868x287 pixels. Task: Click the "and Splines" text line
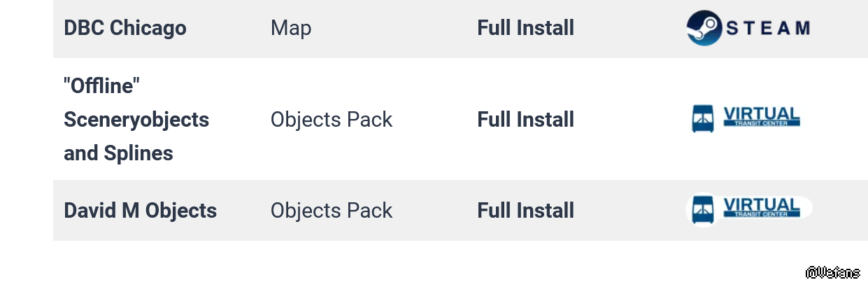pyautogui.click(x=118, y=153)
